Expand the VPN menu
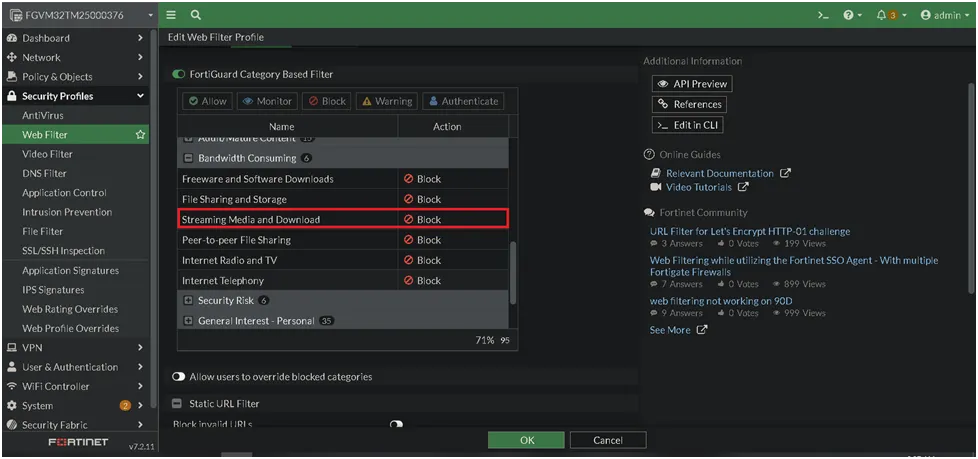This screenshot has width=978, height=459. tap(75, 348)
